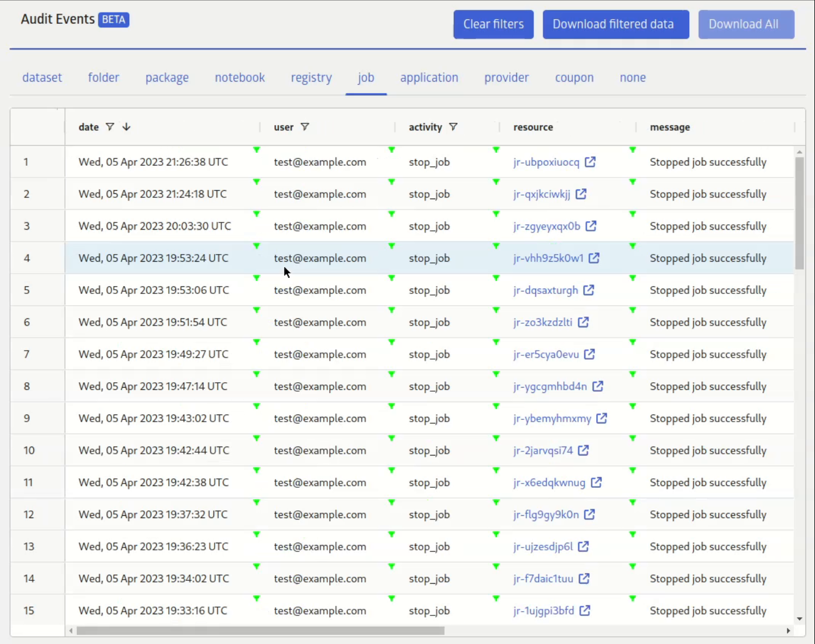The image size is (815, 644).
Task: Click the horizontal scroll right arrow
Action: coord(788,631)
